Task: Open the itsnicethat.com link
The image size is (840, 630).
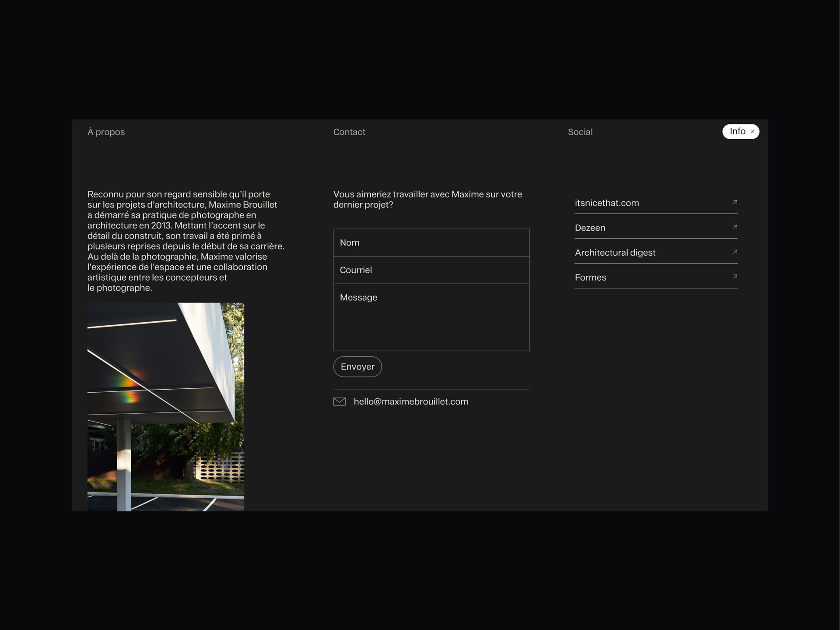Action: click(607, 203)
